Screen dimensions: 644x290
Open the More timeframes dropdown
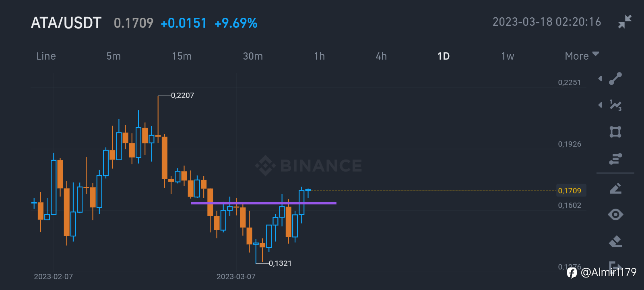point(581,56)
